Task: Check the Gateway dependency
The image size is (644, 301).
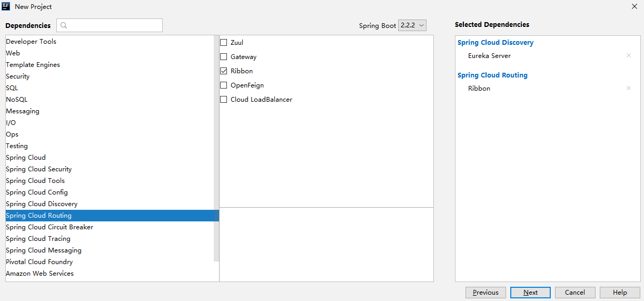Action: point(224,57)
